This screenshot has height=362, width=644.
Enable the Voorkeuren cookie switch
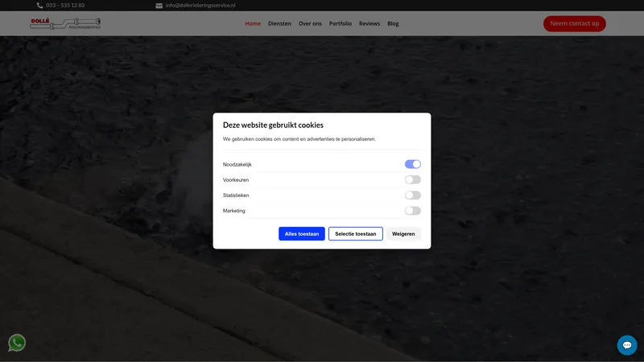click(412, 179)
